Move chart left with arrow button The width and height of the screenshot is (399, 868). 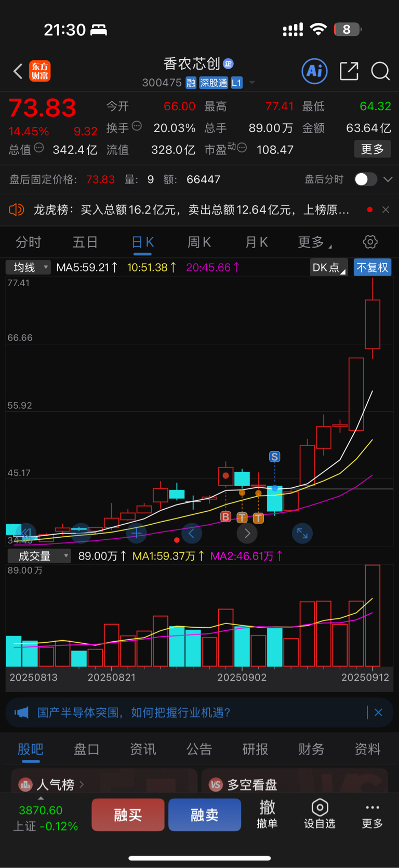[191, 533]
